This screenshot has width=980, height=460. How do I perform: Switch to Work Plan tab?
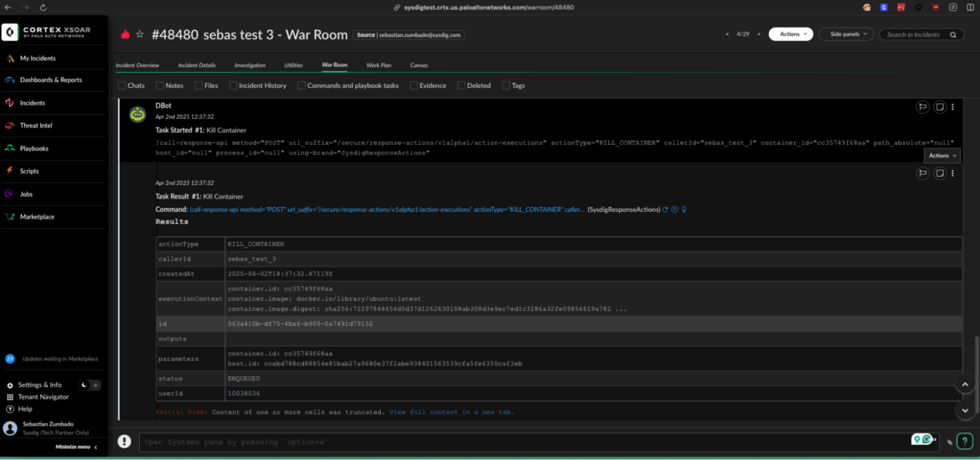point(379,65)
